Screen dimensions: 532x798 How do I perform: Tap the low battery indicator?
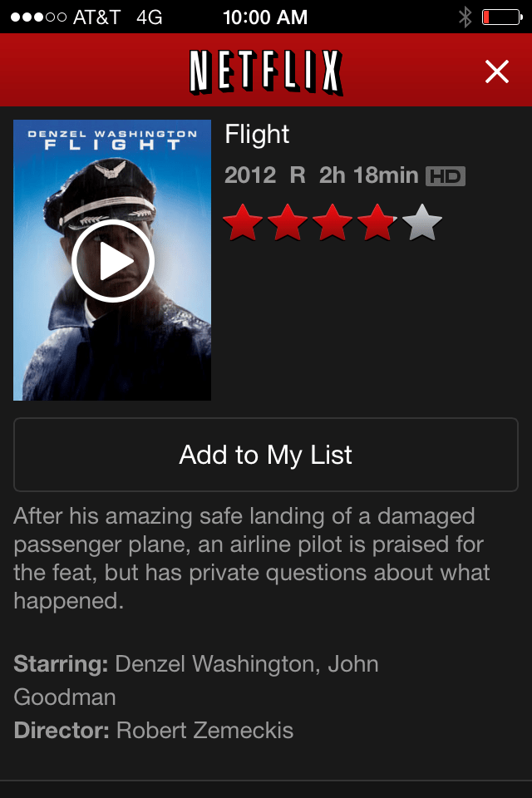click(502, 17)
